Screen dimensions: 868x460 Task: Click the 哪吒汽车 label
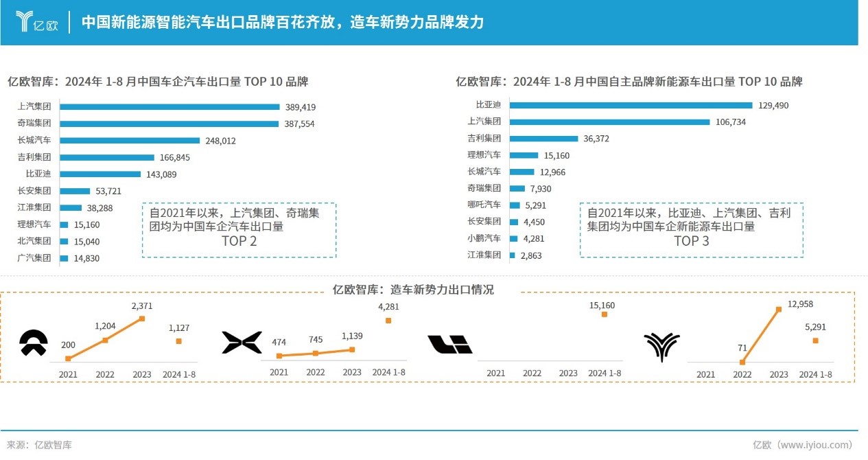pos(484,205)
